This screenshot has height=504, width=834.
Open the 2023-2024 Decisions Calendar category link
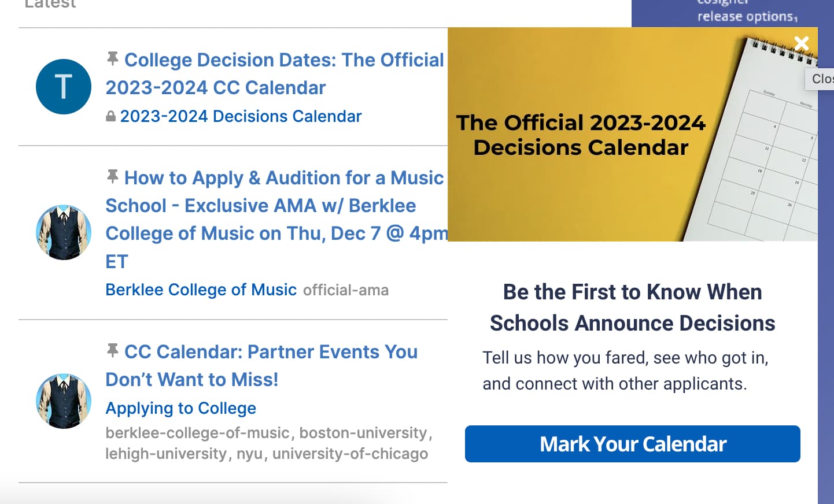[x=241, y=116]
